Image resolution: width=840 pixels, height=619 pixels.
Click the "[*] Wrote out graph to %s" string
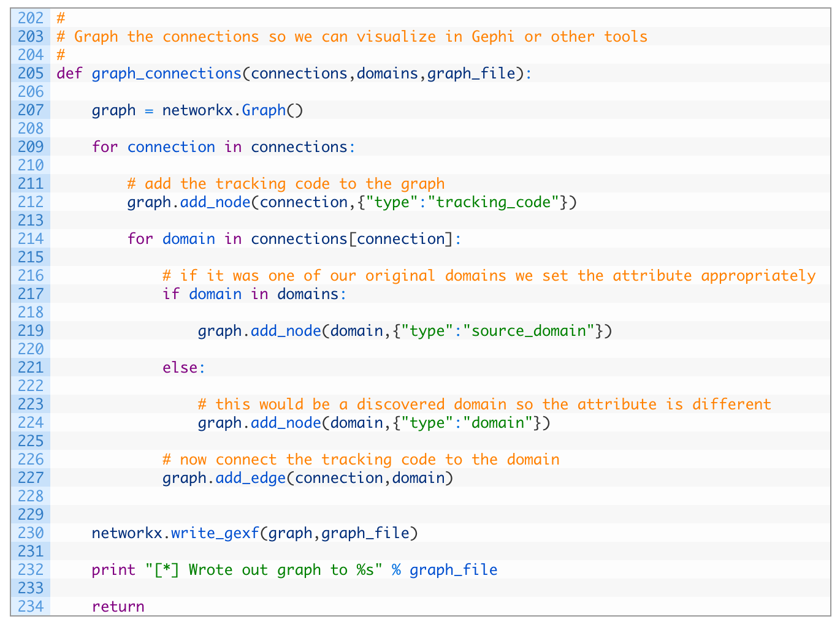pyautogui.click(x=264, y=570)
